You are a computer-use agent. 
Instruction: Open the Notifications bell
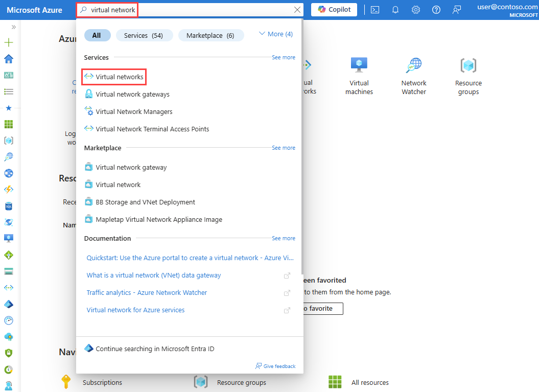(395, 10)
